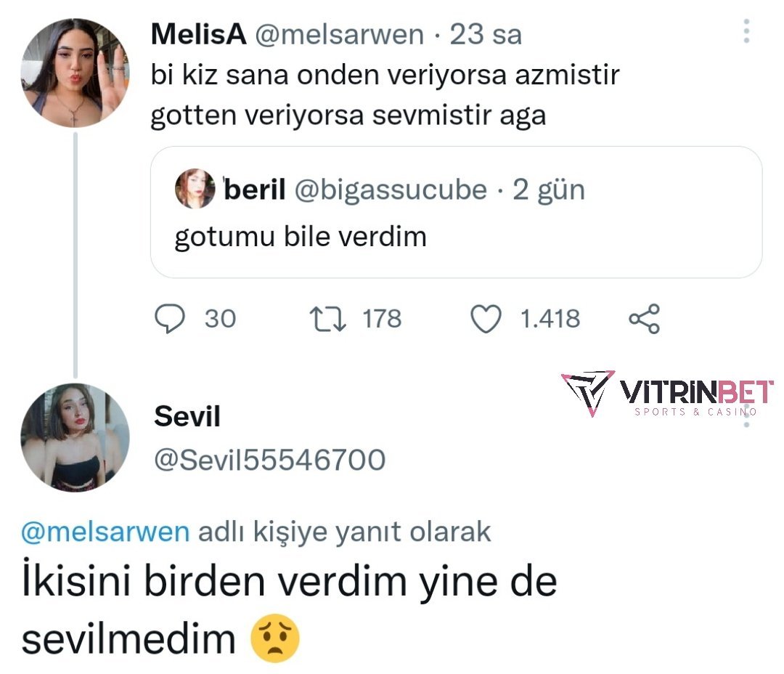Open the @Sevil55546700 handle
Screen dimensions: 784x674
pos(269,459)
